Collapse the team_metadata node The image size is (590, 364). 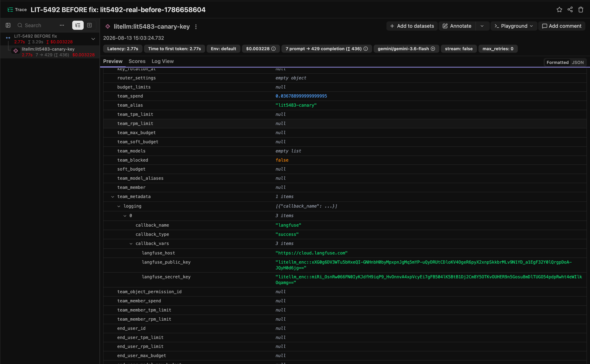113,197
